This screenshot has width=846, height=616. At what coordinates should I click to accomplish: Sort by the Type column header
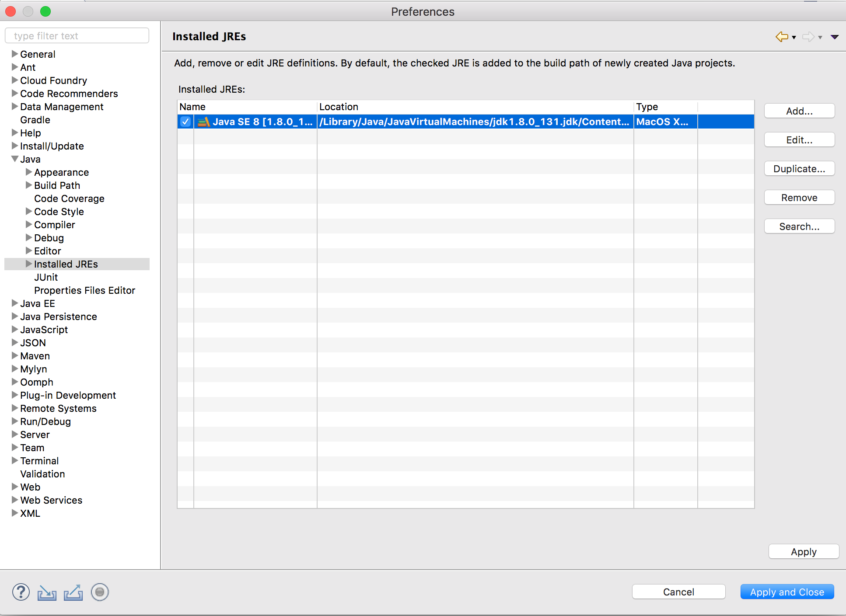pyautogui.click(x=666, y=107)
